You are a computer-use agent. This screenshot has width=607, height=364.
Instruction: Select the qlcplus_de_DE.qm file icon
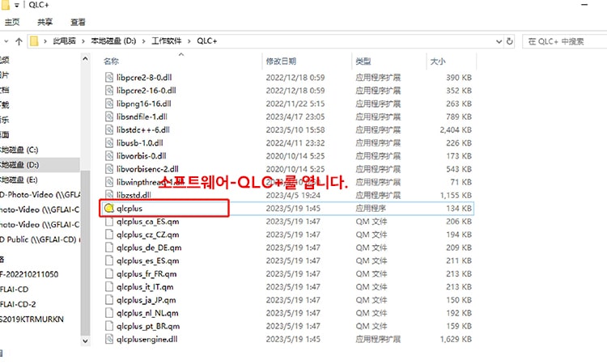point(109,248)
